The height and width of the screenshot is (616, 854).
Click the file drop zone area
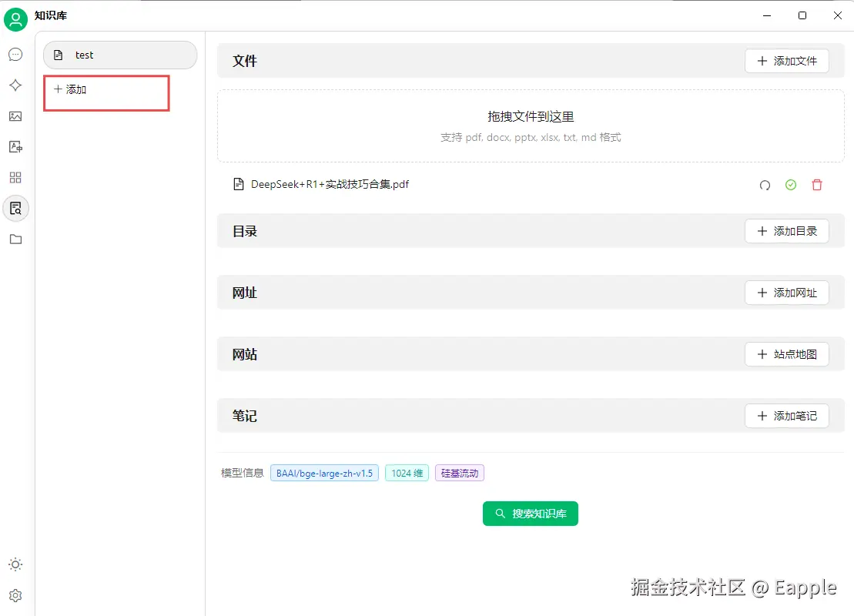coord(531,126)
